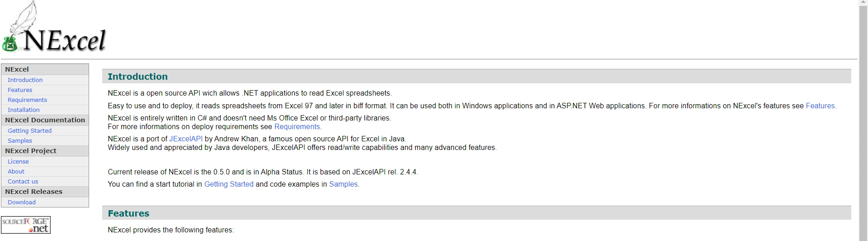Click the SourceForge.net badge
868x241 pixels.
pos(26,225)
